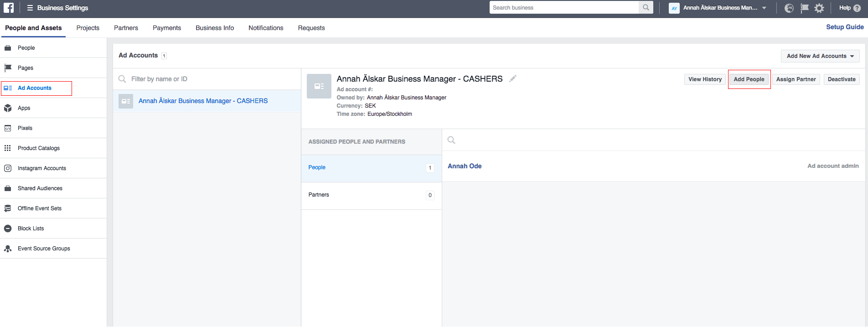868x327 pixels.
Task: Click the Annah Ode person link
Action: pos(465,166)
